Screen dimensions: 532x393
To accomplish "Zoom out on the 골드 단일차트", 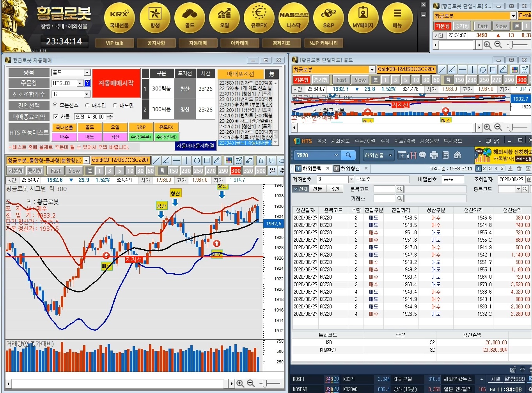I will coord(498,127).
